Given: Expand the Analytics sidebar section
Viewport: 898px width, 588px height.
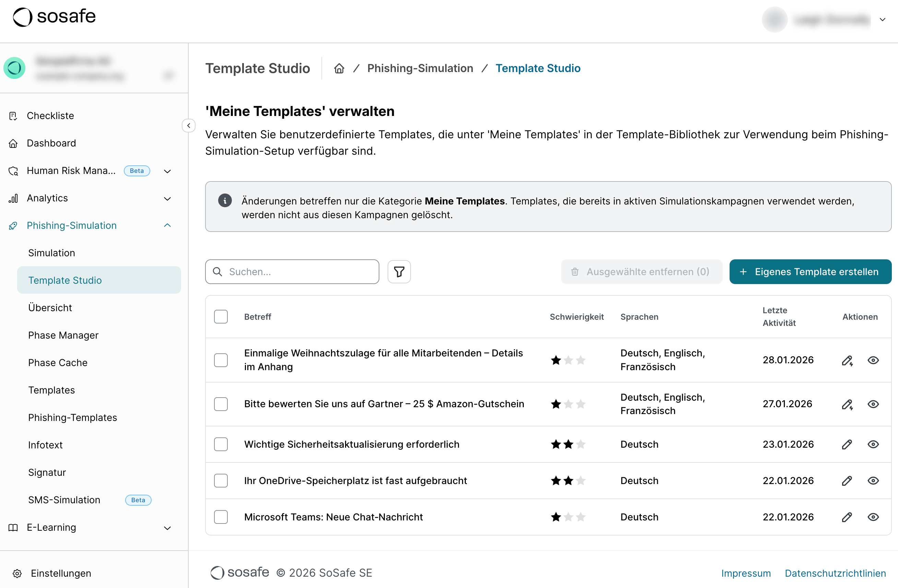Looking at the screenshot, I should 167,199.
